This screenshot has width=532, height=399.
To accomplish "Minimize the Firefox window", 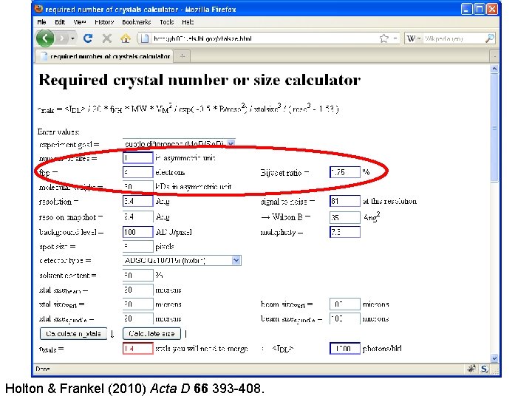I will (466, 9).
